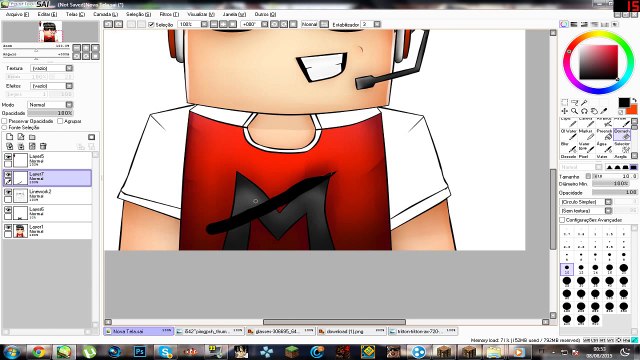The image size is (640, 360).
Task: Open the Windows Start menu
Action: pyautogui.click(x=12, y=351)
